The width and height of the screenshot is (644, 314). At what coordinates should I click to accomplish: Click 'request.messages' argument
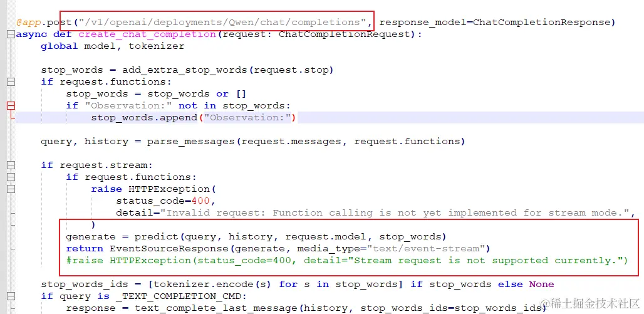(291, 142)
